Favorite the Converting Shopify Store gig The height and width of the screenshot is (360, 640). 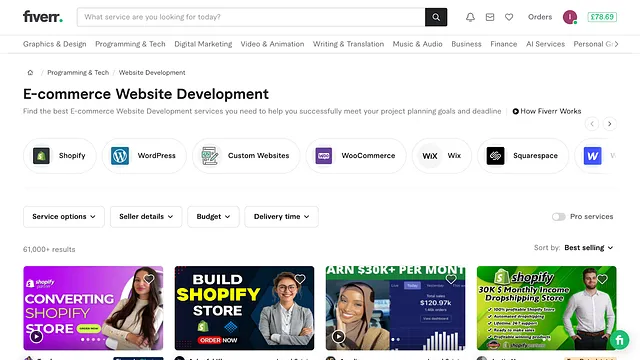click(x=149, y=279)
